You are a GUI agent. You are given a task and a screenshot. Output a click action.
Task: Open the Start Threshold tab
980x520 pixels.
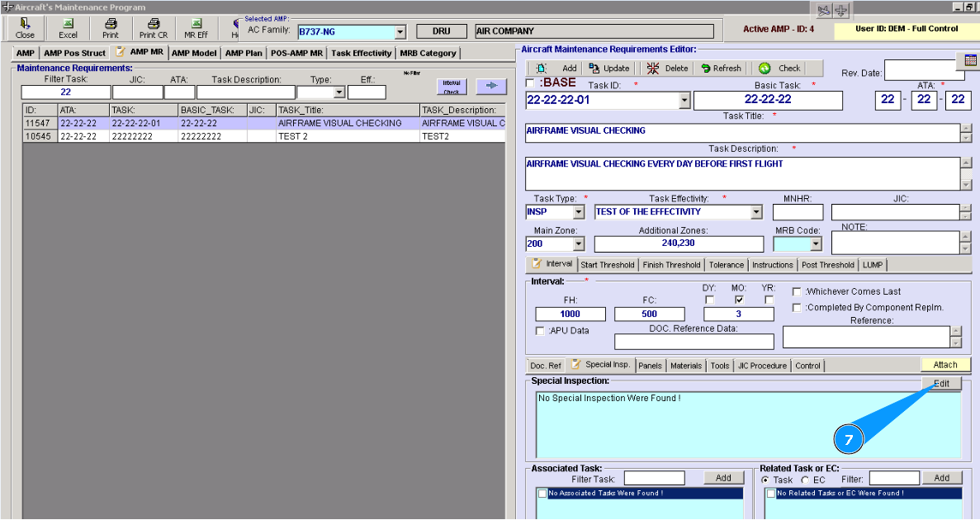pos(607,265)
